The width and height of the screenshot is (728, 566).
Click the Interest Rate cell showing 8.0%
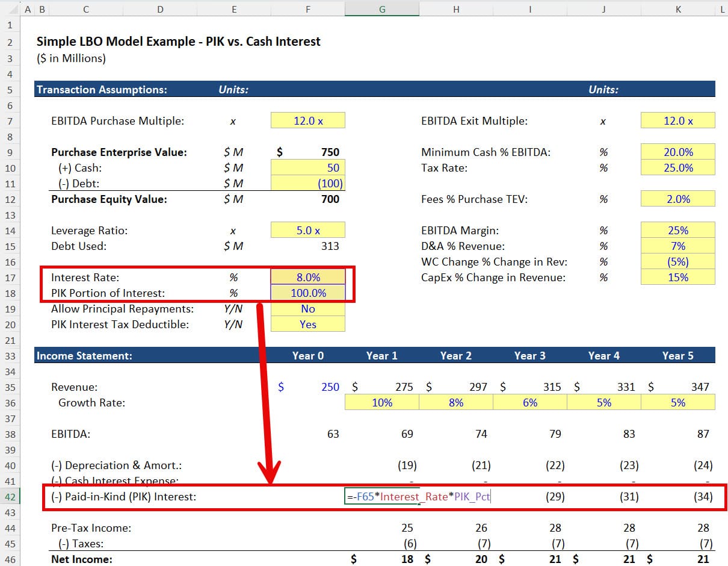[307, 278]
